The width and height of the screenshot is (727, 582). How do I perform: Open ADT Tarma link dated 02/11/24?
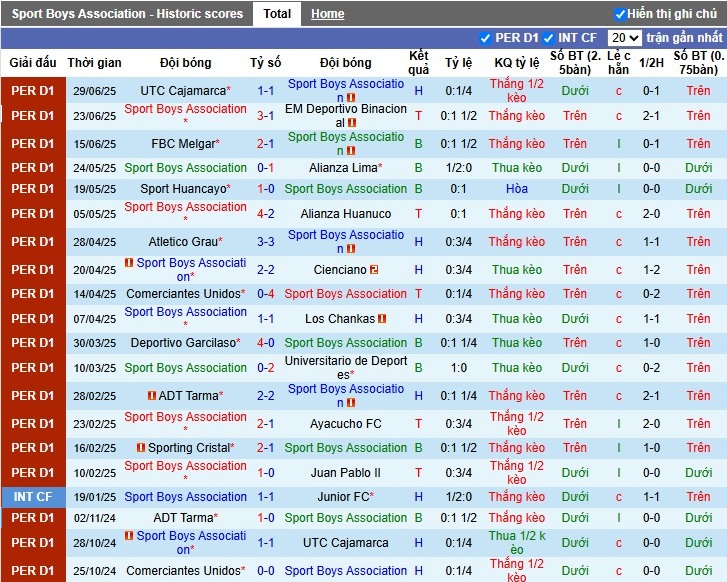point(183,518)
